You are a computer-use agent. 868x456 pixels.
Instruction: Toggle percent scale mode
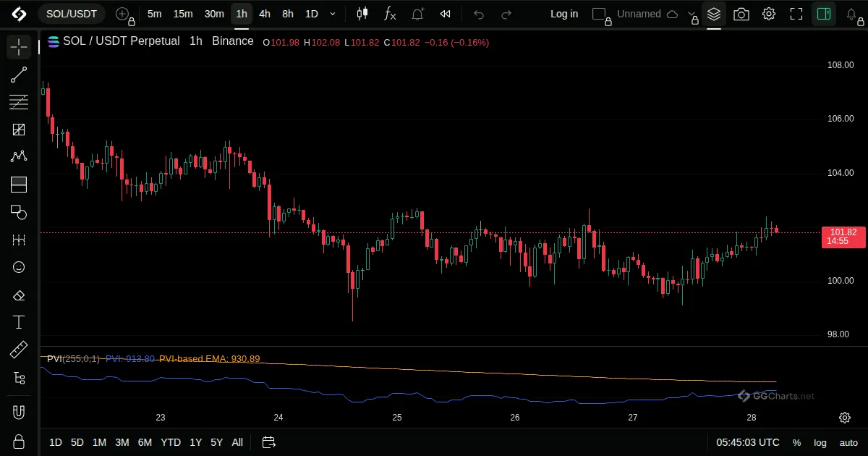click(x=796, y=442)
